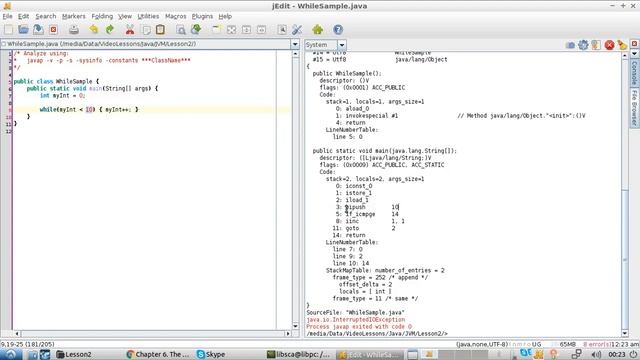Image resolution: width=640 pixels, height=360 pixels.
Task: Click the 'public class WhileSample {' line
Action: [56, 81]
